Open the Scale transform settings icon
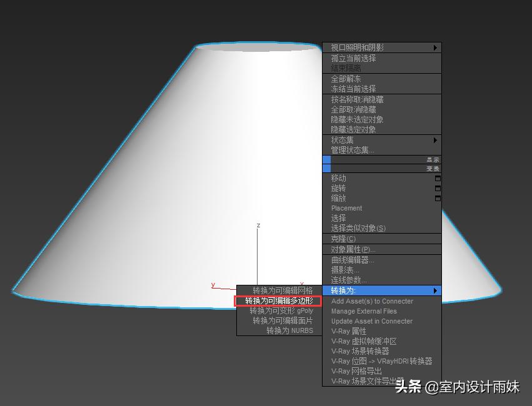Viewport: 532px width, 406px height. (437, 198)
